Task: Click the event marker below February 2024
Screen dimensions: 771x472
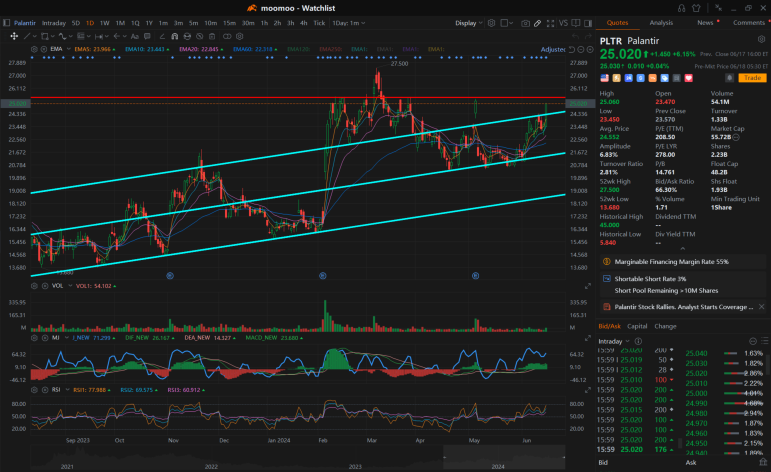Action: click(x=323, y=276)
